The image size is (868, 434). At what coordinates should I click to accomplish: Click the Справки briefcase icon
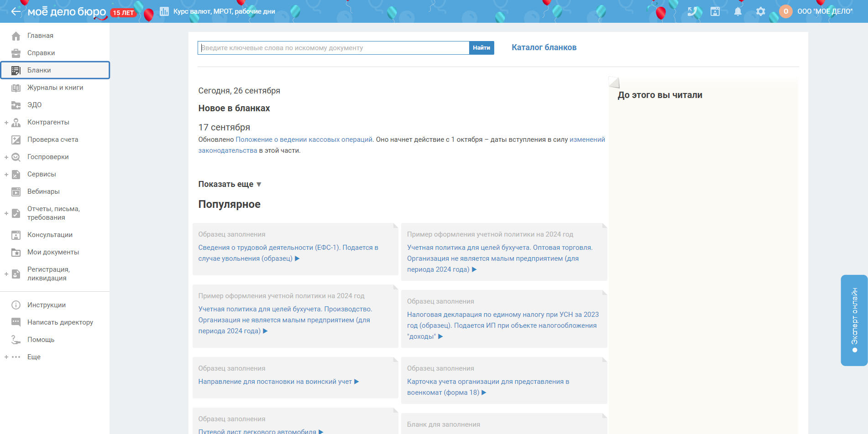pos(16,53)
